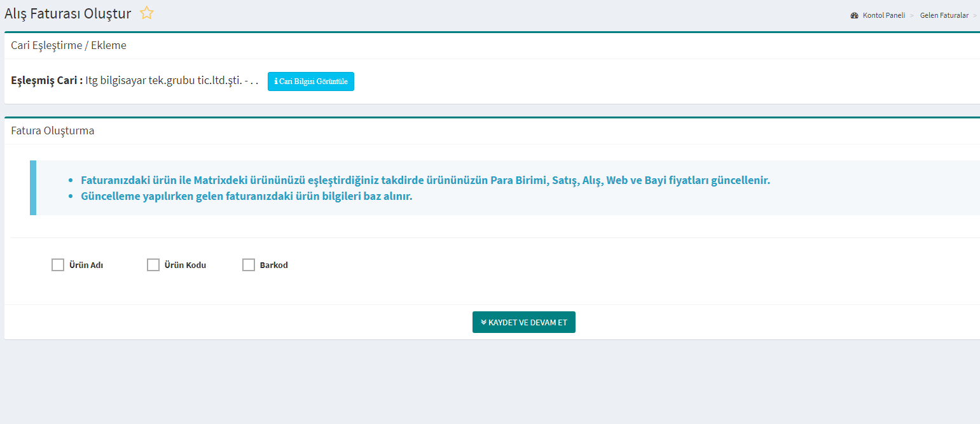Go to Gelen Faturalar in the breadcrumb
The width and height of the screenshot is (980, 424).
[x=944, y=15]
